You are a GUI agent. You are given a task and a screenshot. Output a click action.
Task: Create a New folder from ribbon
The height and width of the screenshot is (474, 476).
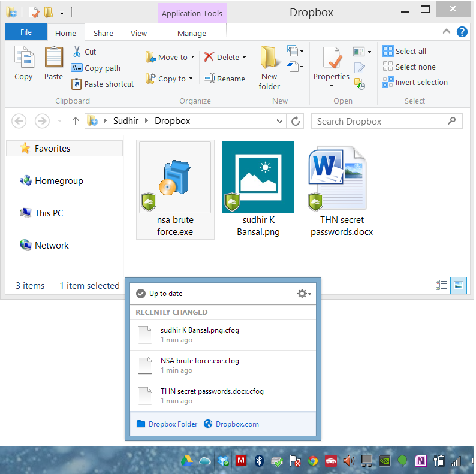click(x=269, y=68)
